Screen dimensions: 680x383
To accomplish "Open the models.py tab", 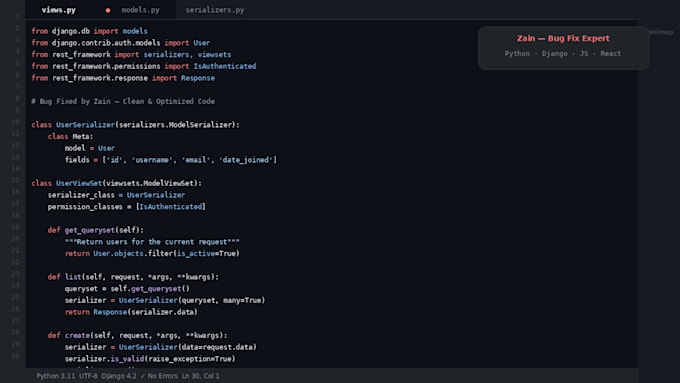I will 141,10.
